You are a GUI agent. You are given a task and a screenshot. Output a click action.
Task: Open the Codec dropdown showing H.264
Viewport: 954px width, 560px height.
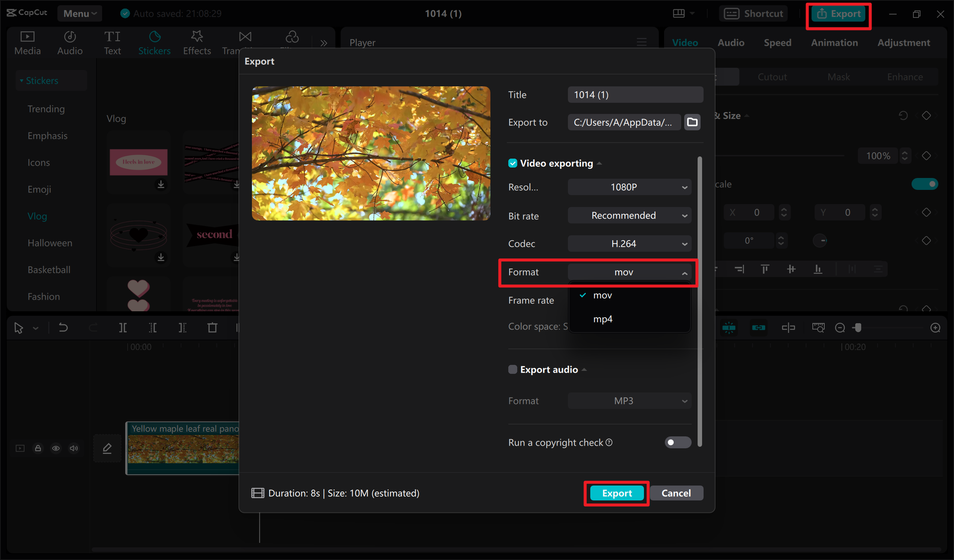[x=629, y=243]
